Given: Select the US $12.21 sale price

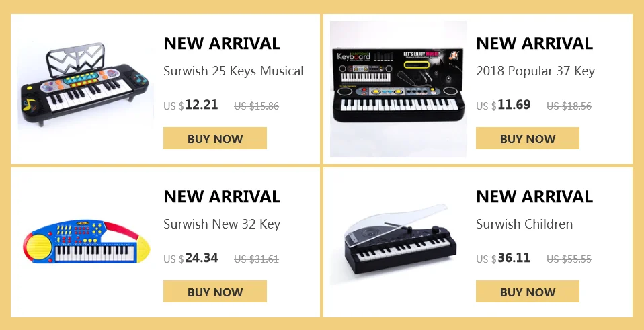Looking at the screenshot, I should coord(190,105).
